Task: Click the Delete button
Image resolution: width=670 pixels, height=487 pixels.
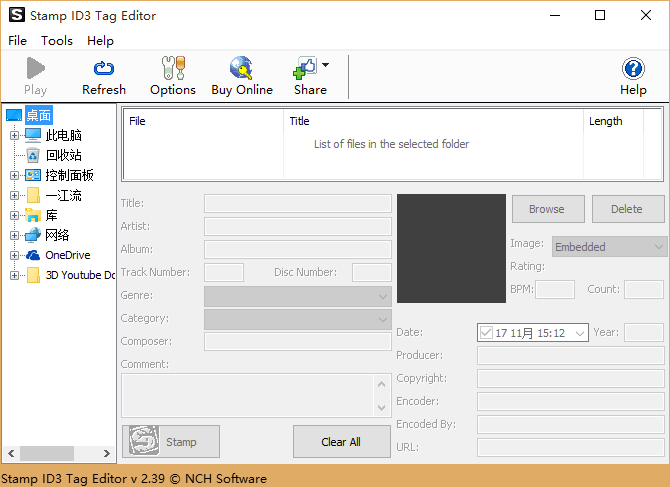Action: click(628, 209)
